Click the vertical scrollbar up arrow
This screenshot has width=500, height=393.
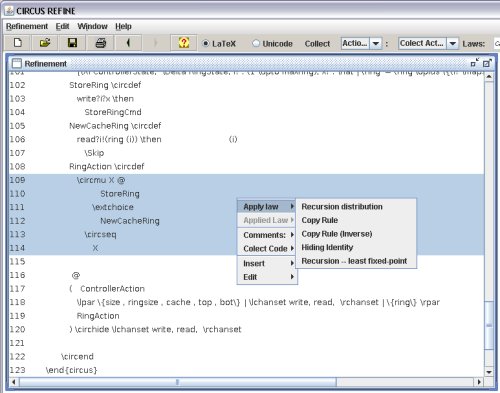(x=489, y=77)
